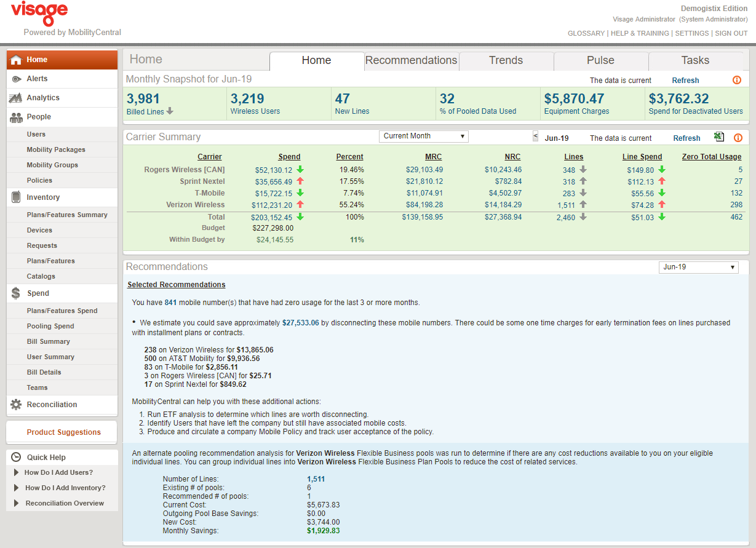Click the Spend dollar sign icon
Viewport: 756px width, 548px height.
pos(16,293)
